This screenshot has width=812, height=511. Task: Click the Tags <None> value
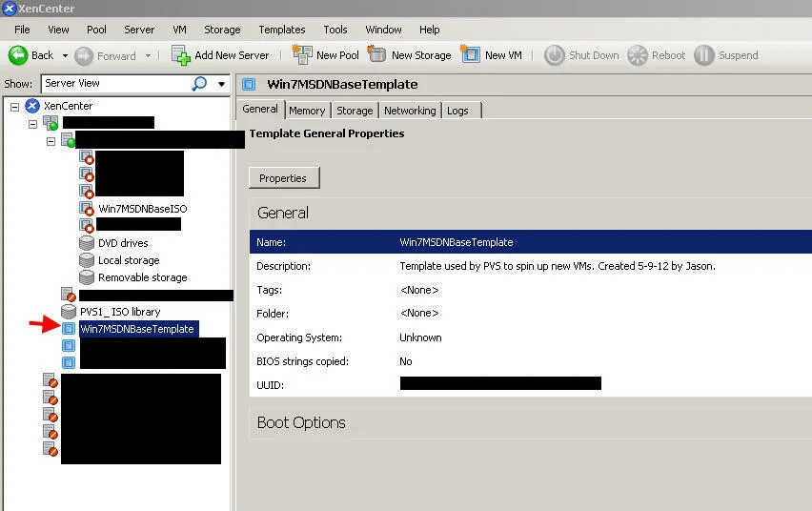coord(419,290)
